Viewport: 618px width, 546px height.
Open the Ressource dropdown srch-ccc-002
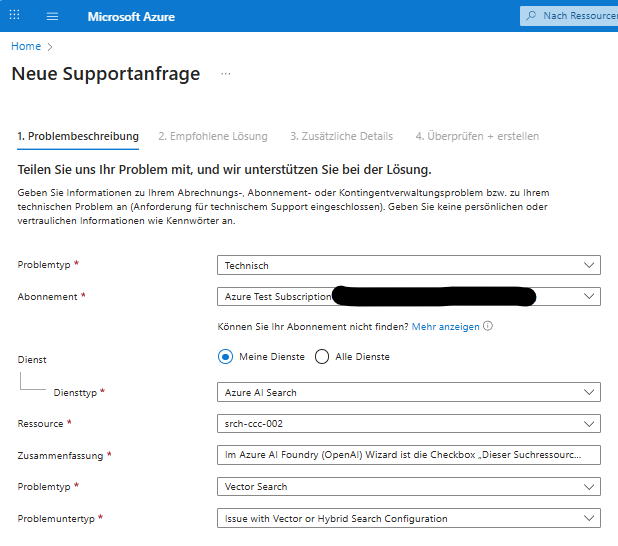tap(408, 424)
